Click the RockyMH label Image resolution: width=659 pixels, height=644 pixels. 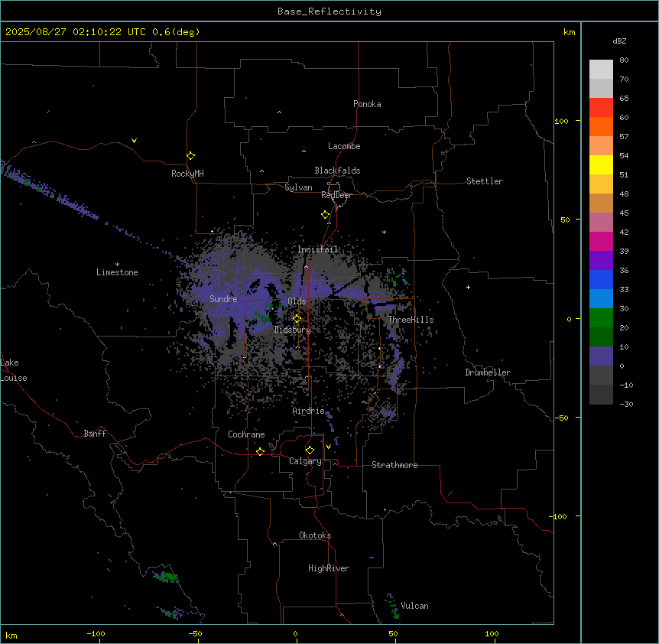(x=187, y=174)
